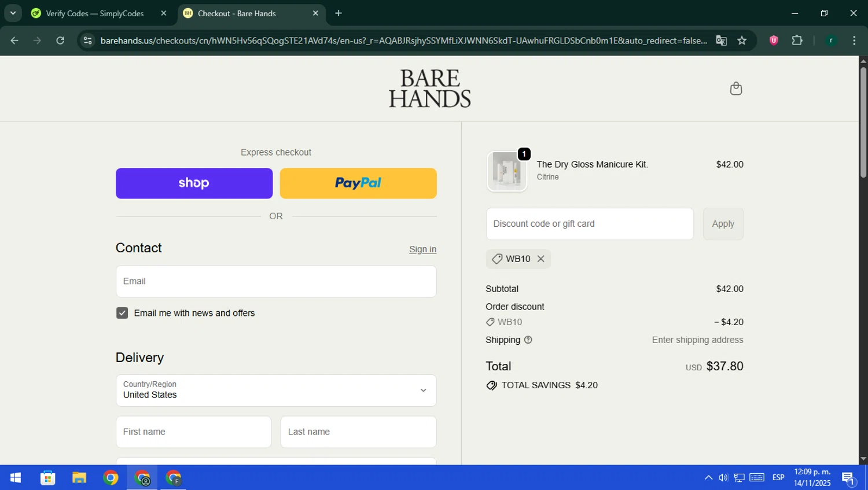The height and width of the screenshot is (490, 868).
Task: Pay with Shop Pay express button
Action: click(194, 183)
